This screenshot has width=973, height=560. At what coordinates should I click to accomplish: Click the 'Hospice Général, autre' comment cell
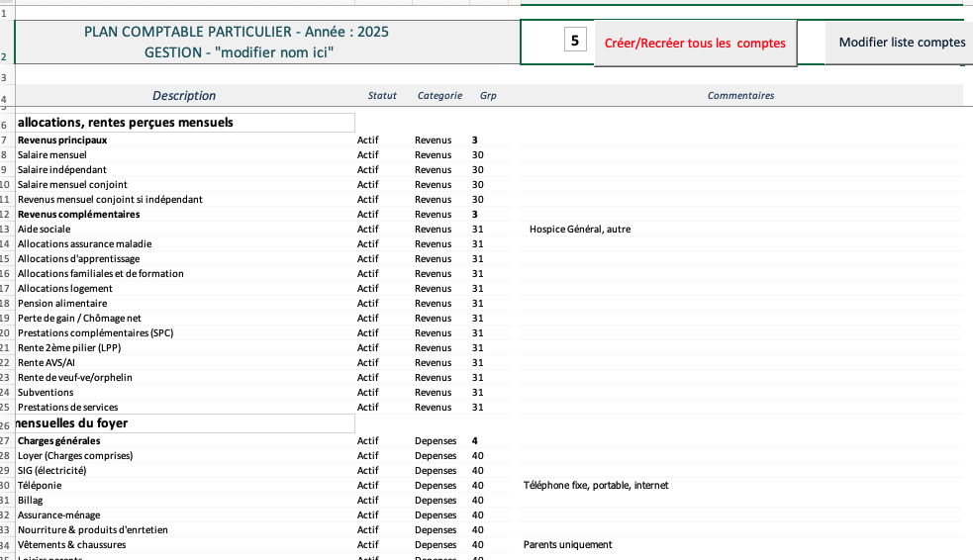[x=580, y=230]
